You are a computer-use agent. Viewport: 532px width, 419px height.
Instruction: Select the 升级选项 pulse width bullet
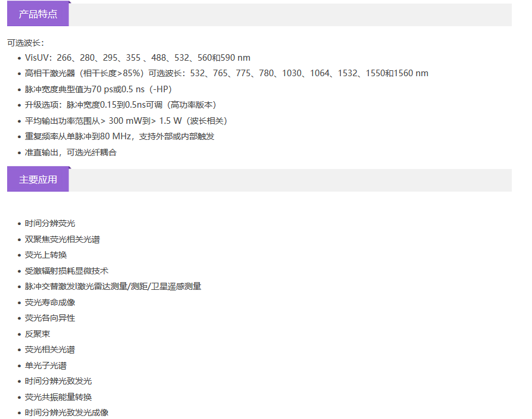point(120,105)
